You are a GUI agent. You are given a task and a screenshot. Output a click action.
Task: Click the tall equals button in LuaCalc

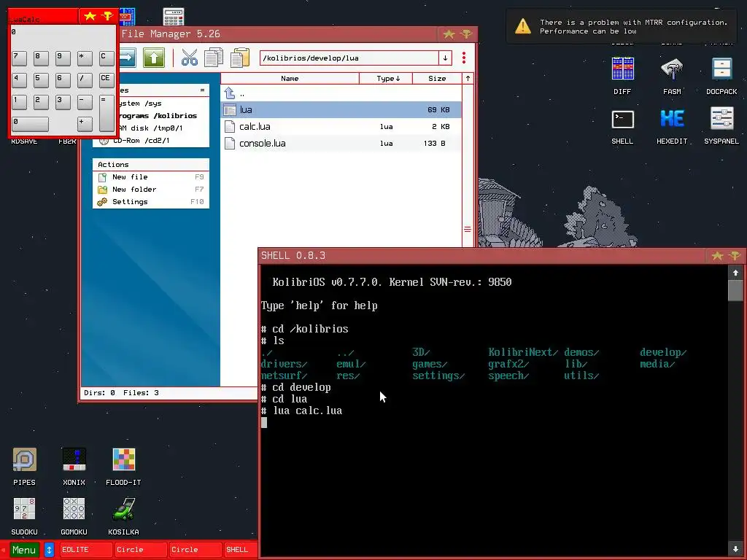point(107,113)
